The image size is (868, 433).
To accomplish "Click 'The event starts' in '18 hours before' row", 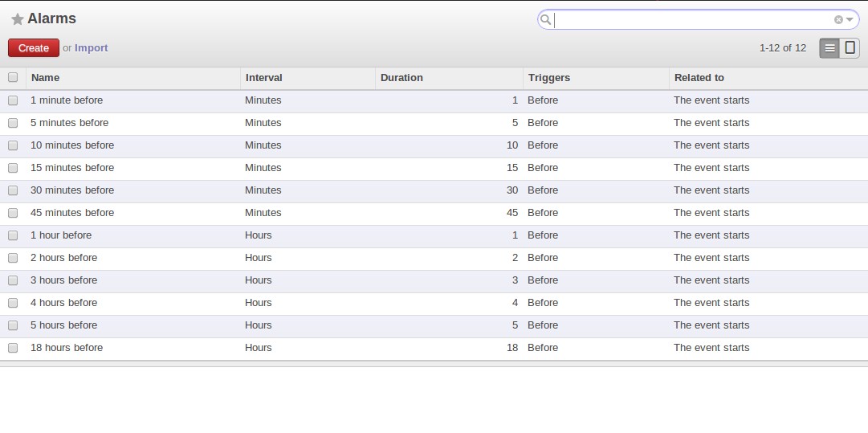I will point(711,348).
